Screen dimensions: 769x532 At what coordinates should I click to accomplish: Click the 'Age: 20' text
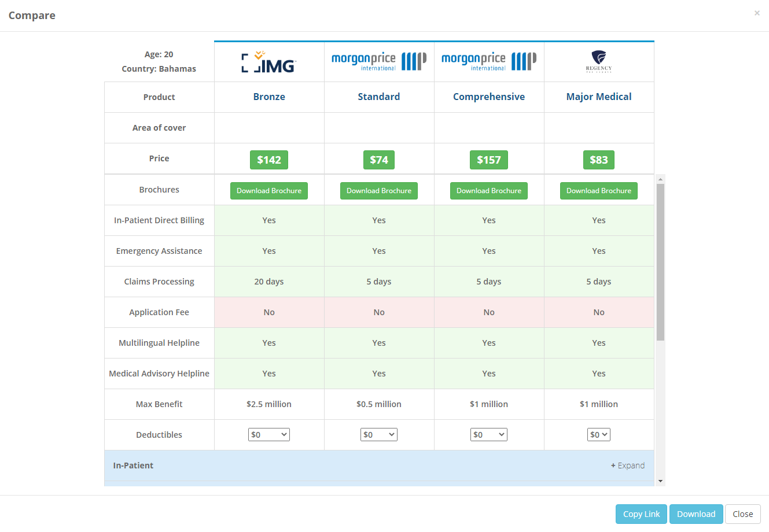[159, 54]
